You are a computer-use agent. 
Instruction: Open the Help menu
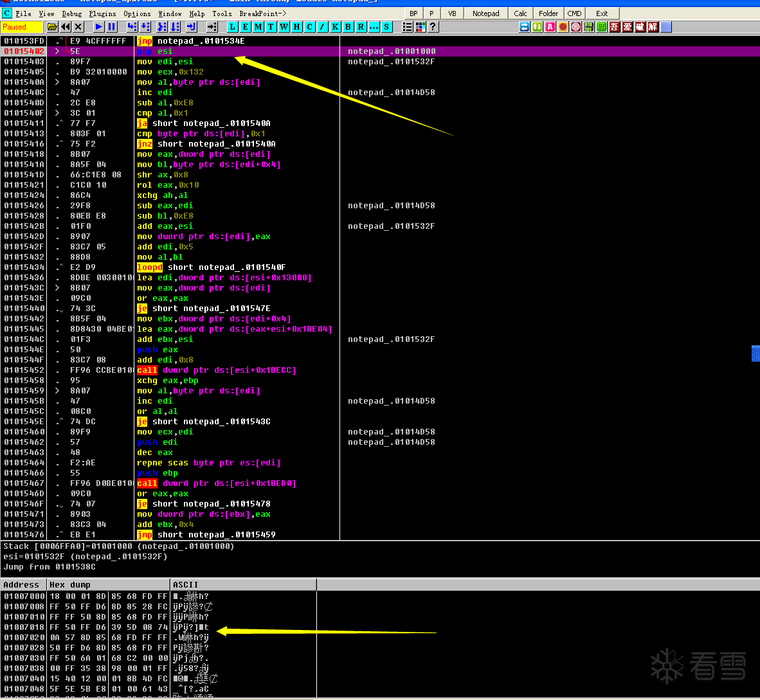tap(197, 13)
